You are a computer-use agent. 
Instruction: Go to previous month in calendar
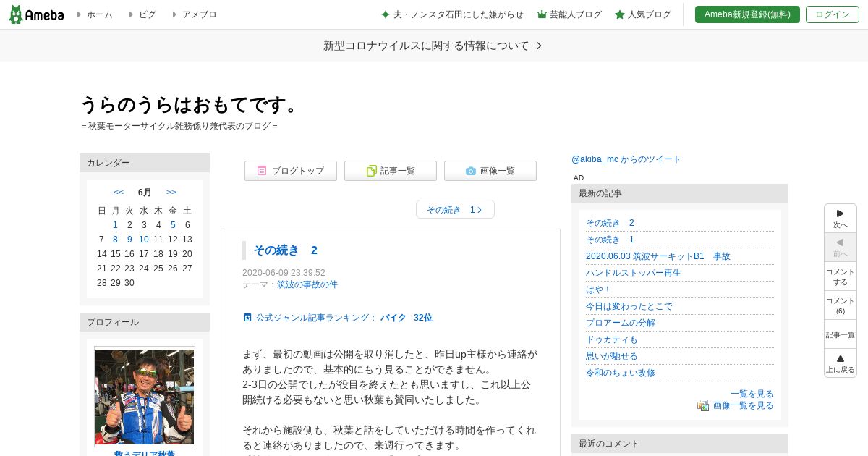[x=119, y=192]
